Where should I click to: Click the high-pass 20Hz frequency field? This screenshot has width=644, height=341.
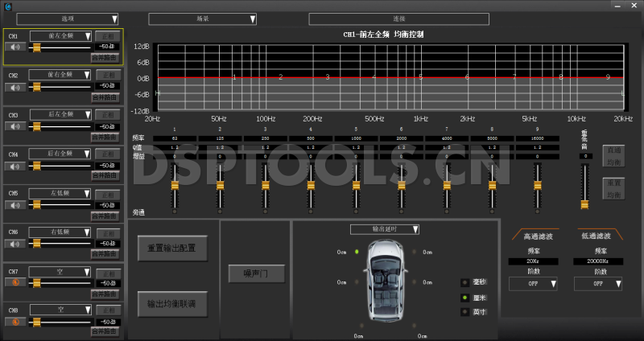tap(534, 261)
